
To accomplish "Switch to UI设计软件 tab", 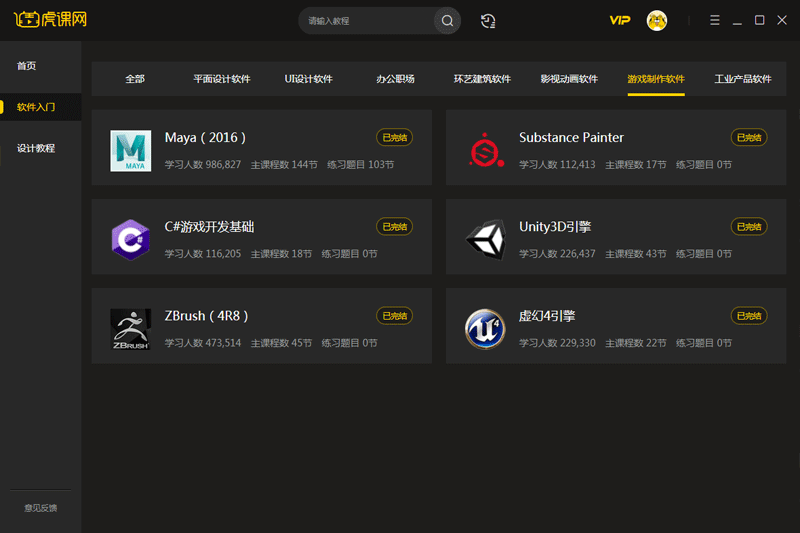I will click(309, 79).
